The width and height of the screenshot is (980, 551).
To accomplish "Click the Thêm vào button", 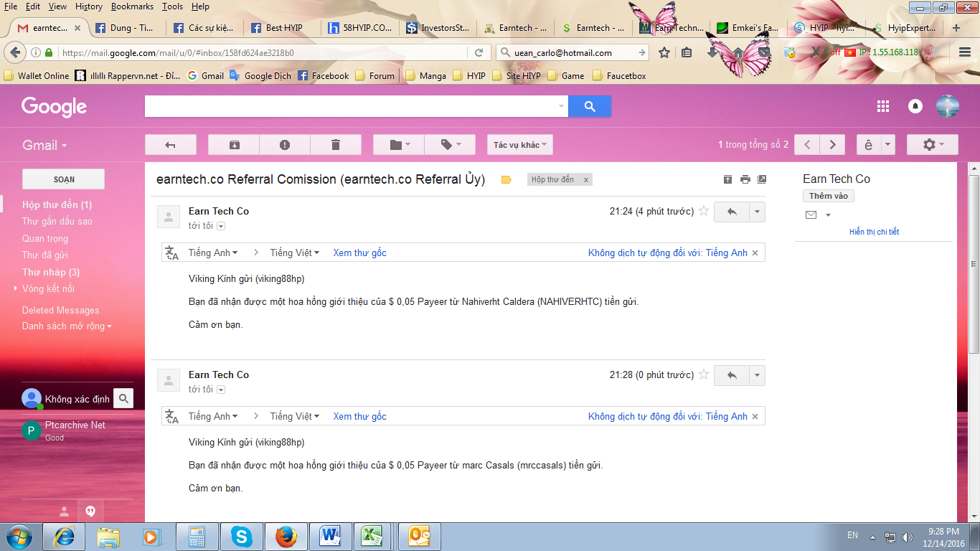I will pos(829,196).
